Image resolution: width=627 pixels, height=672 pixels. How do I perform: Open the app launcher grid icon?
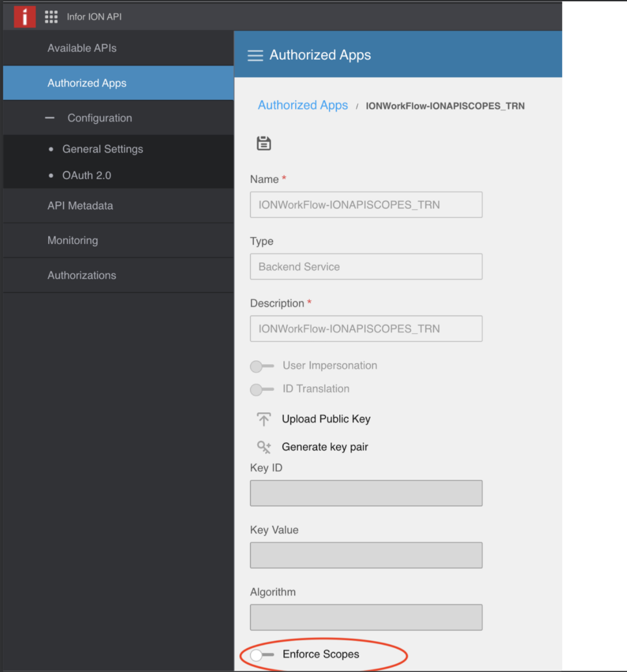click(x=51, y=17)
